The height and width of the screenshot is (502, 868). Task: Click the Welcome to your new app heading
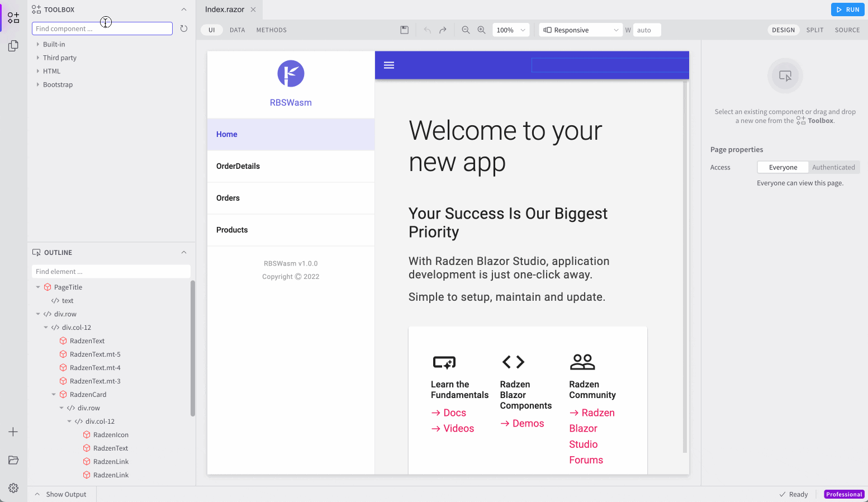tap(505, 146)
